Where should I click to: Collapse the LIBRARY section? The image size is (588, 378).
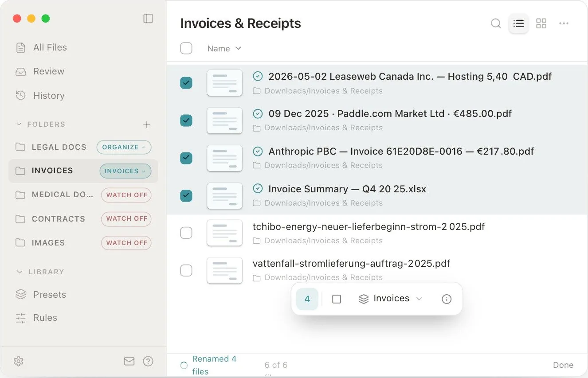[x=19, y=272]
